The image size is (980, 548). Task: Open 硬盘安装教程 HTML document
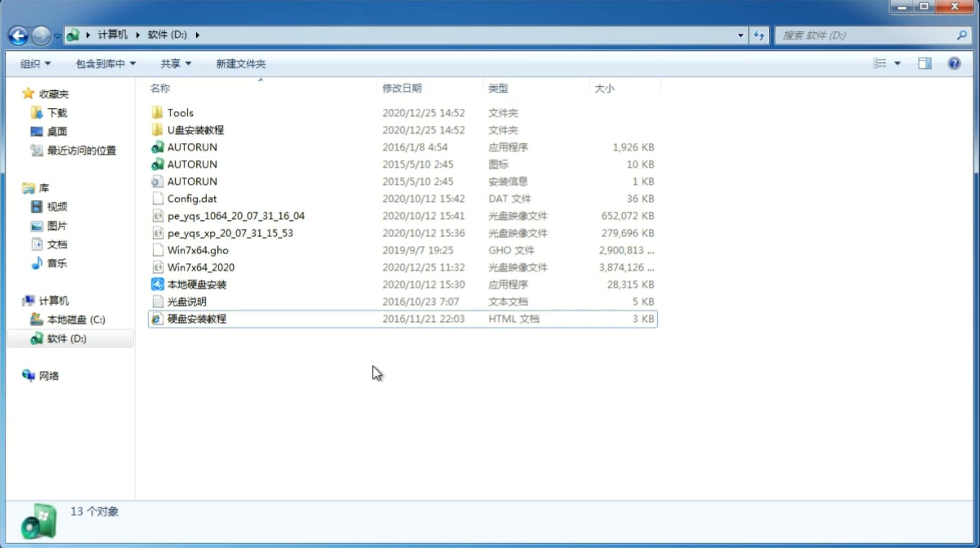click(196, 318)
